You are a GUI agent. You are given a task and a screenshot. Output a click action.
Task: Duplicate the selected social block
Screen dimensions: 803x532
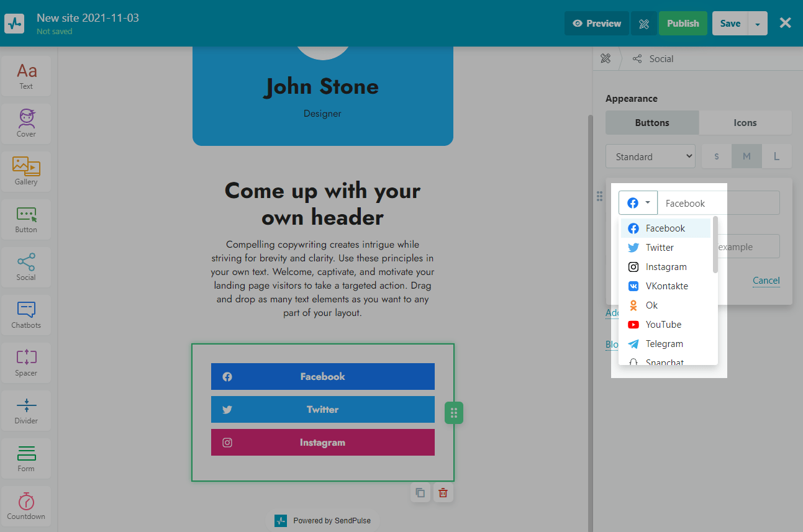pyautogui.click(x=420, y=493)
